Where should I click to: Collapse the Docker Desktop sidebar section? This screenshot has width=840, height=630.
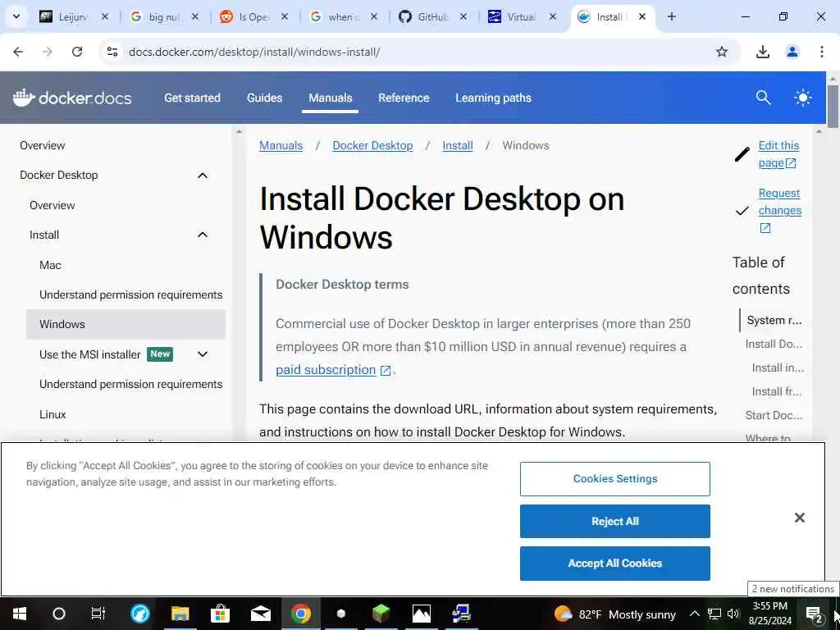click(x=203, y=176)
